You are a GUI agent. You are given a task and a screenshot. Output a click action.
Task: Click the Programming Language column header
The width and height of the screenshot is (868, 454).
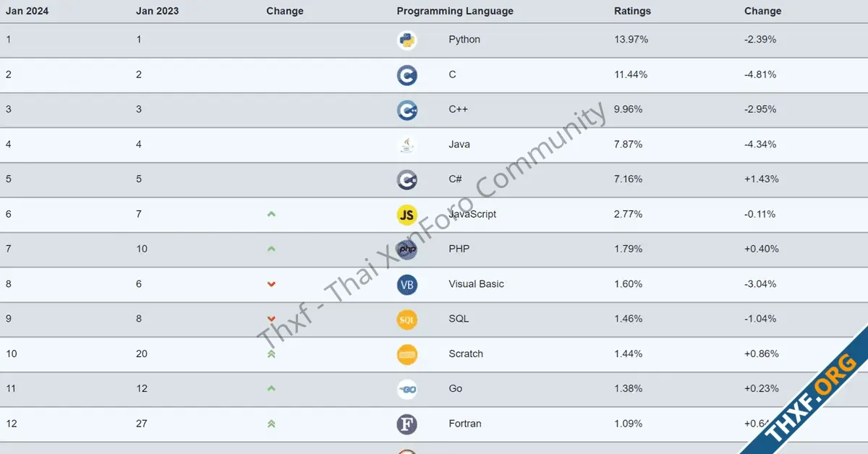point(455,11)
